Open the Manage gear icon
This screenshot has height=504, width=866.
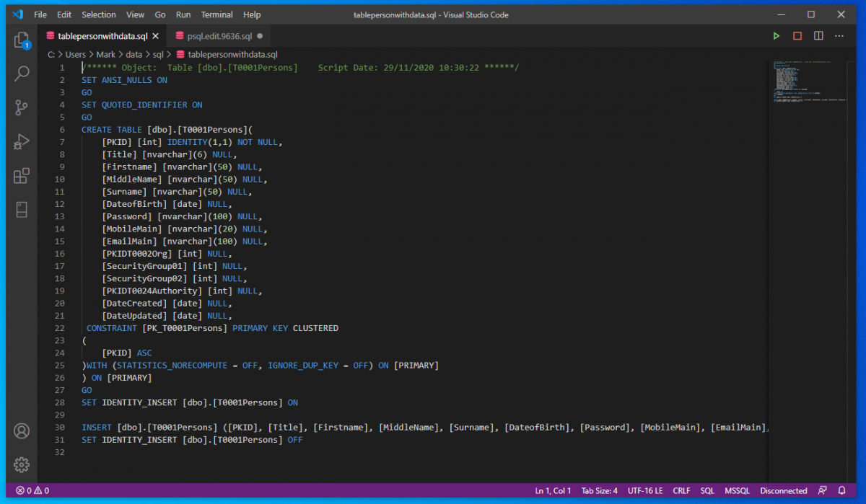(x=22, y=464)
